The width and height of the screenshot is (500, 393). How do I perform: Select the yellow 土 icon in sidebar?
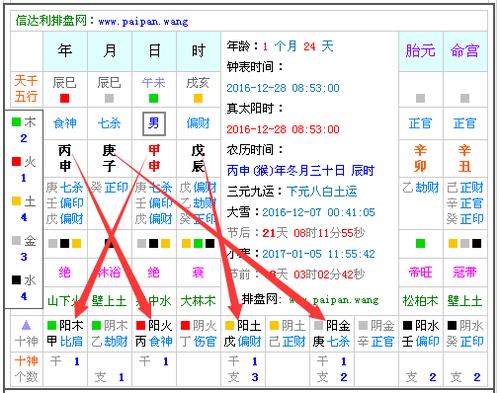(x=16, y=201)
